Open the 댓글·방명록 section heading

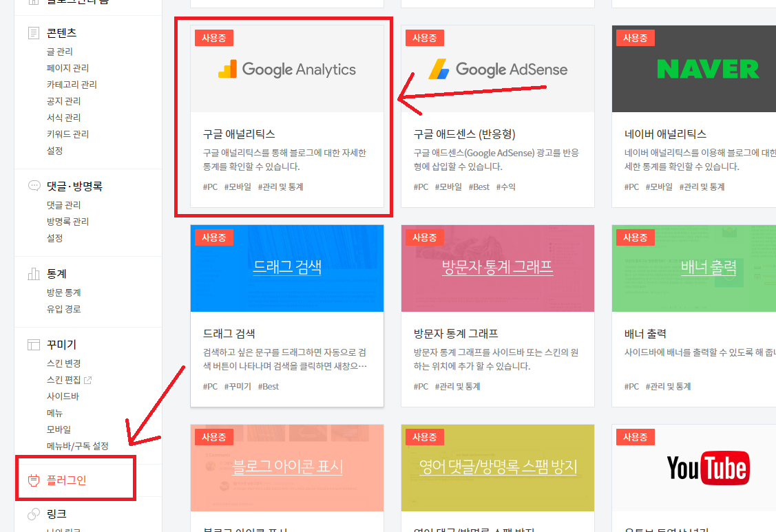[74, 186]
